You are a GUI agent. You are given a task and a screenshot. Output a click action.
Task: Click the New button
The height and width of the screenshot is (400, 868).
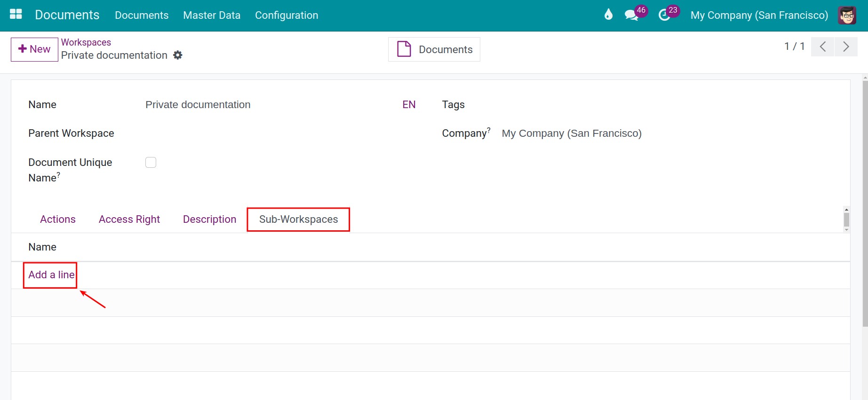[34, 49]
